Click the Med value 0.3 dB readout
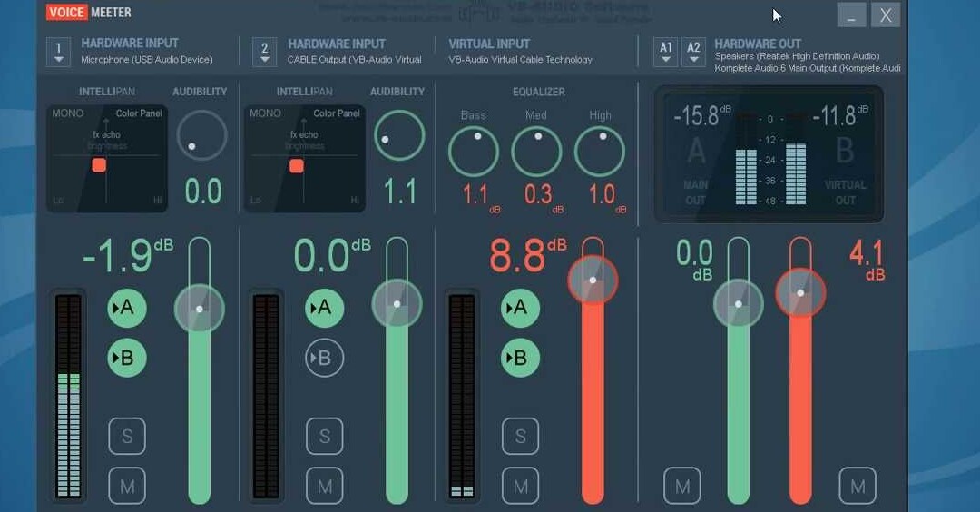 544,198
